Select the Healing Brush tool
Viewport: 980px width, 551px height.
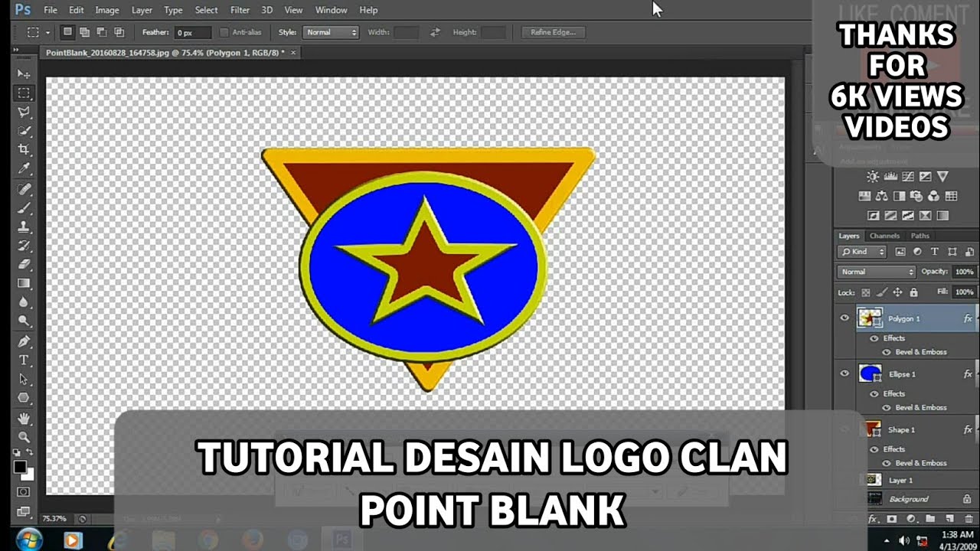tap(24, 189)
